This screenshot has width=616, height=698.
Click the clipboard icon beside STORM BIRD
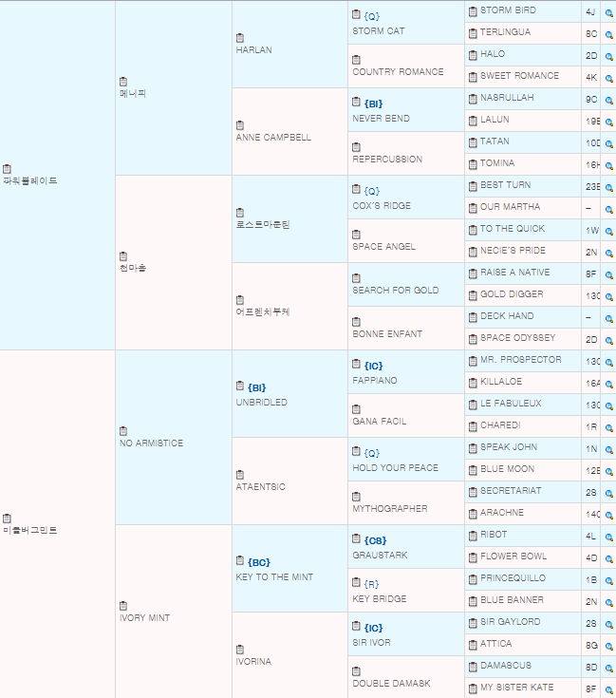pyautogui.click(x=473, y=11)
